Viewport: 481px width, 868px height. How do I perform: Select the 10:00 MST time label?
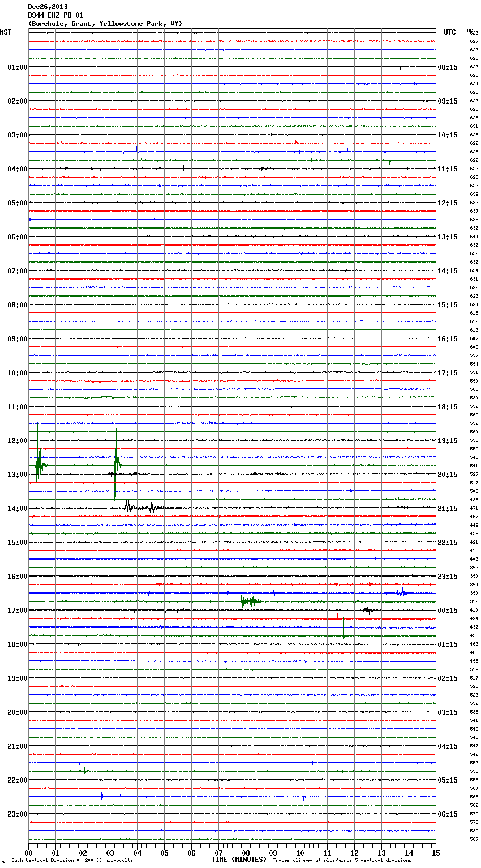18,373
